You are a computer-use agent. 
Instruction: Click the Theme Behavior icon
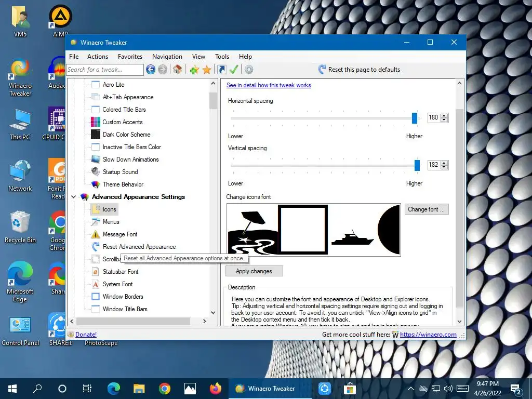click(x=96, y=184)
